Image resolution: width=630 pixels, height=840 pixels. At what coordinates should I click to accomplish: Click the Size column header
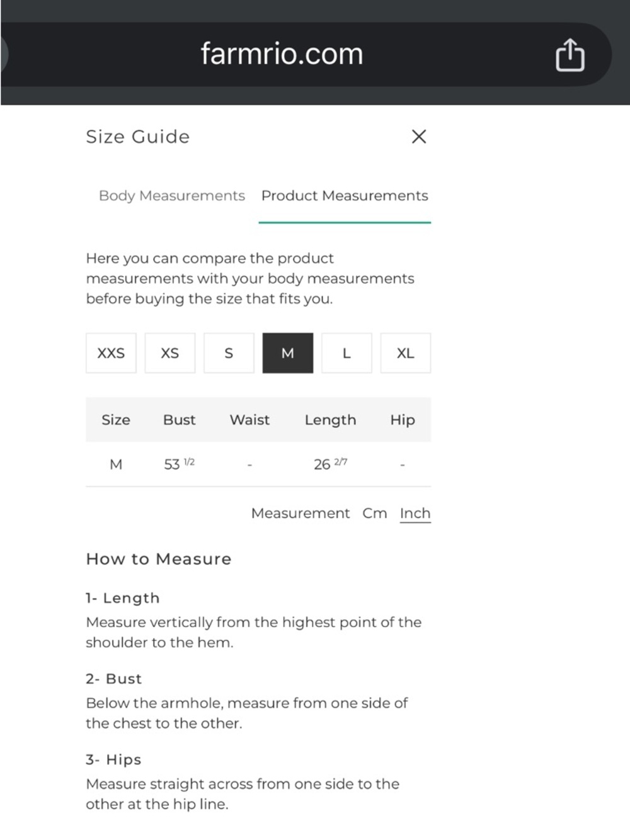click(x=116, y=420)
